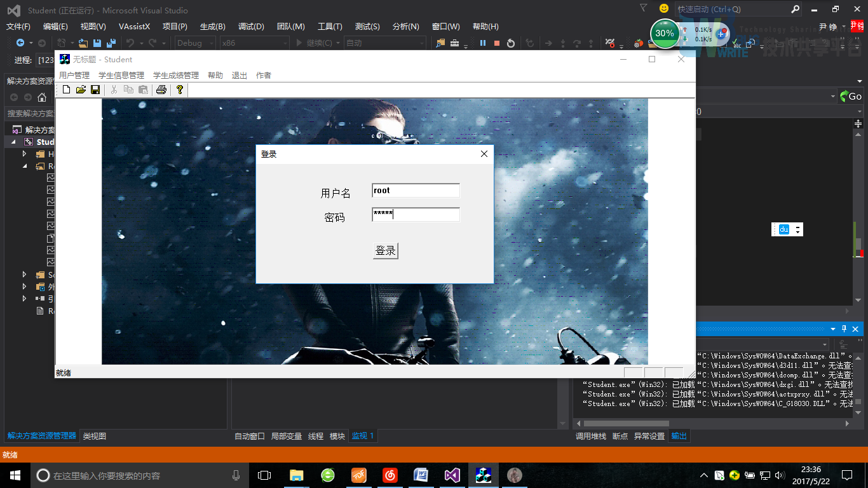868x488 pixels.
Task: Click the 继续(C) continue button
Action: [316, 43]
